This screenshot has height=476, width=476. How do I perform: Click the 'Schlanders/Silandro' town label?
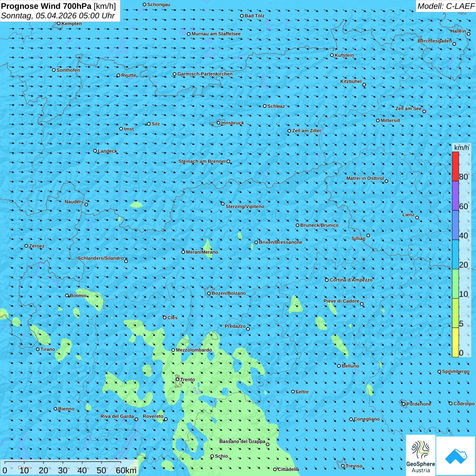pos(101,258)
